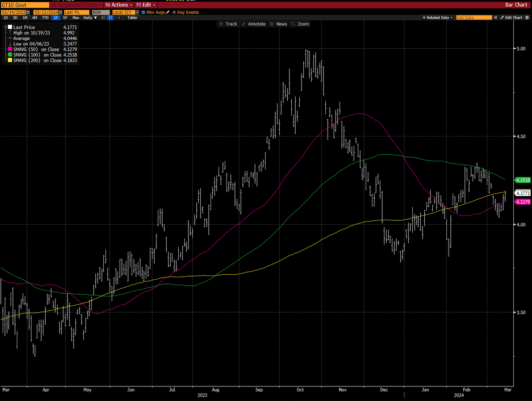Select the 1D time range
532x401 pixels.
(x=6, y=18)
